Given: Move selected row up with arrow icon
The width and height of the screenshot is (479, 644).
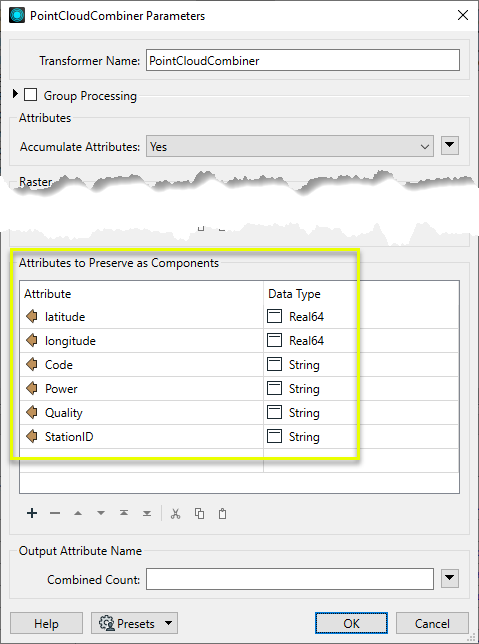Looking at the screenshot, I should pyautogui.click(x=78, y=513).
